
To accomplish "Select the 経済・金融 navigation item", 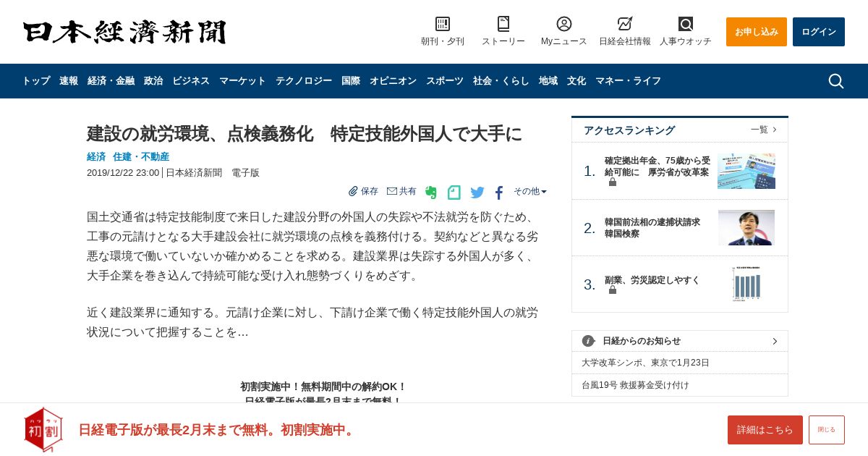I will click(111, 81).
